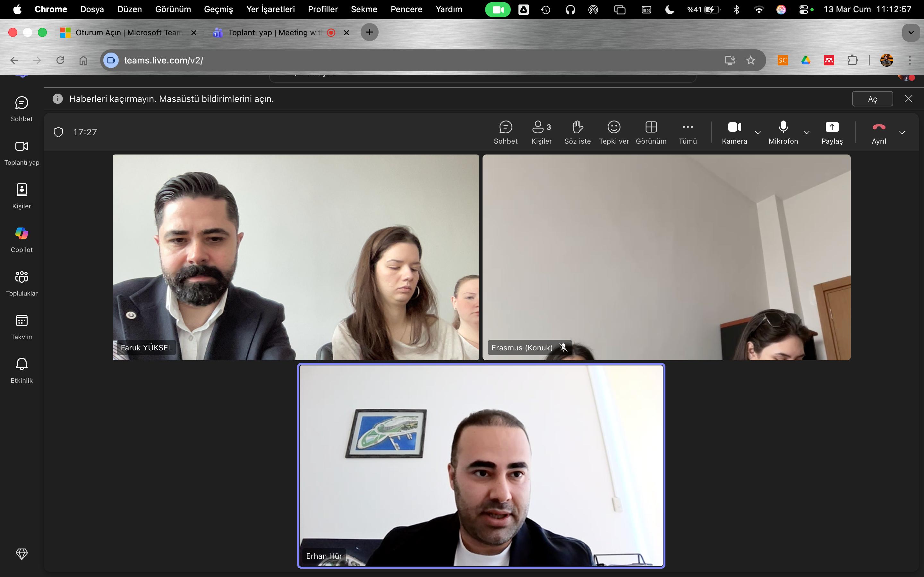Toggle the Kamera on or off
Viewport: 924px width, 577px height.
click(x=734, y=132)
